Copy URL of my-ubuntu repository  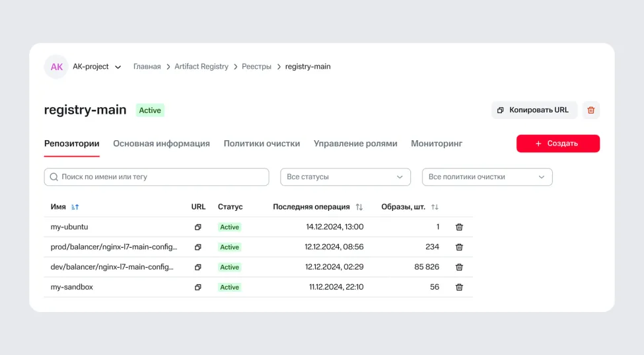[197, 227]
